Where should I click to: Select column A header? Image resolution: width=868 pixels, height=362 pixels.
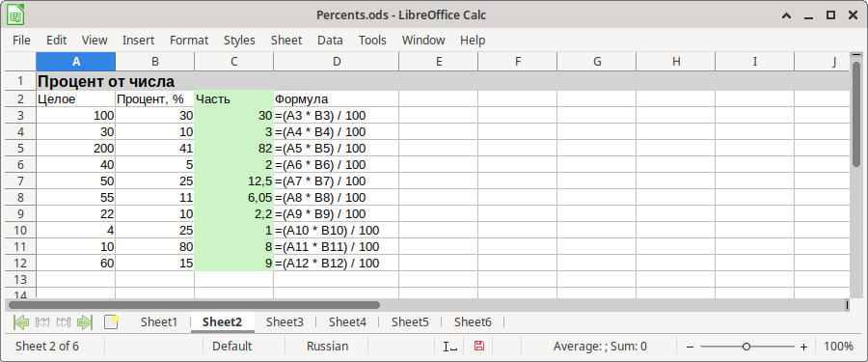click(x=76, y=62)
